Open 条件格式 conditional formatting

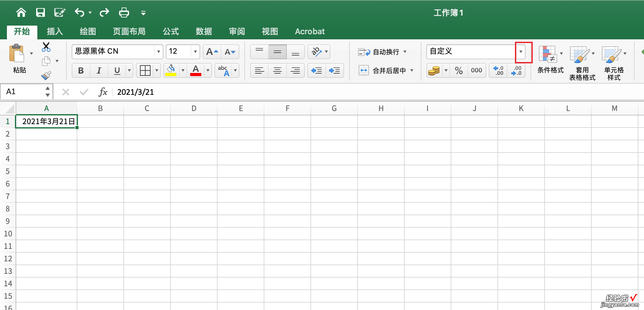click(550, 60)
